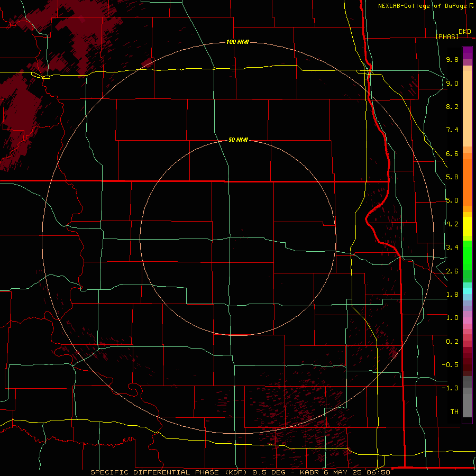Click the [PHAS] legend label
Image resolution: width=476 pixels, height=476 pixels.
(x=447, y=36)
